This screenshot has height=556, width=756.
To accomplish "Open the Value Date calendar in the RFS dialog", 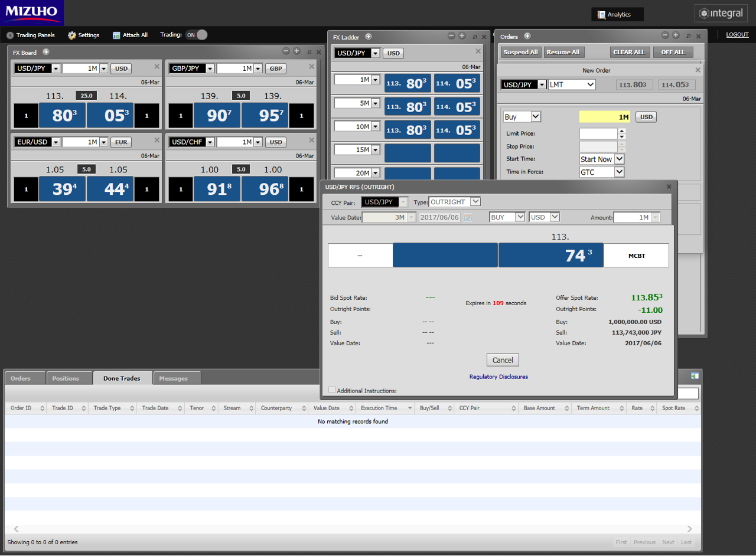I will pos(468,217).
